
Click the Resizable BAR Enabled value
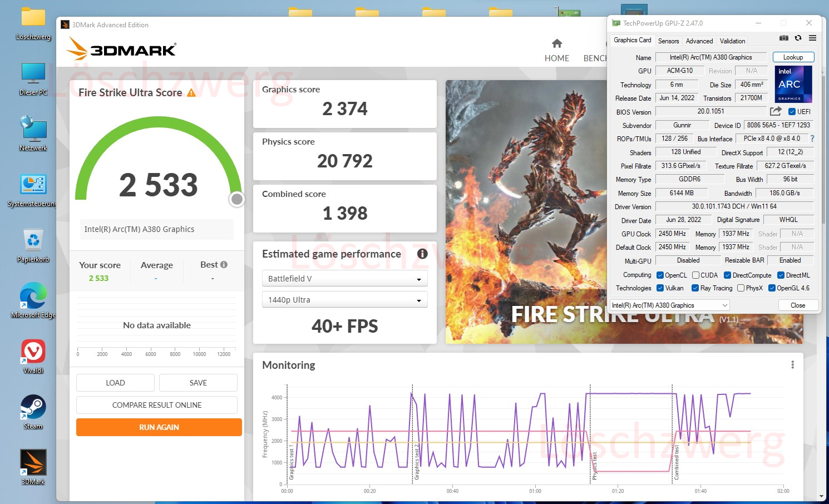[x=790, y=260]
